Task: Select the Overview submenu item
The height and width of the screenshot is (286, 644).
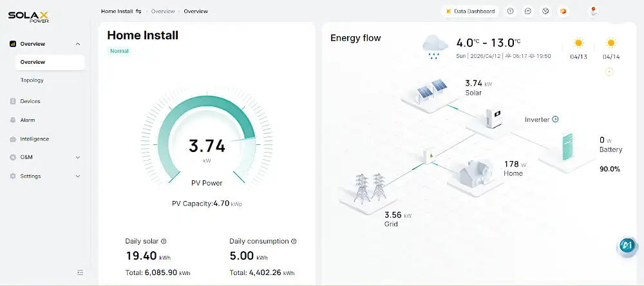Action: [50, 62]
